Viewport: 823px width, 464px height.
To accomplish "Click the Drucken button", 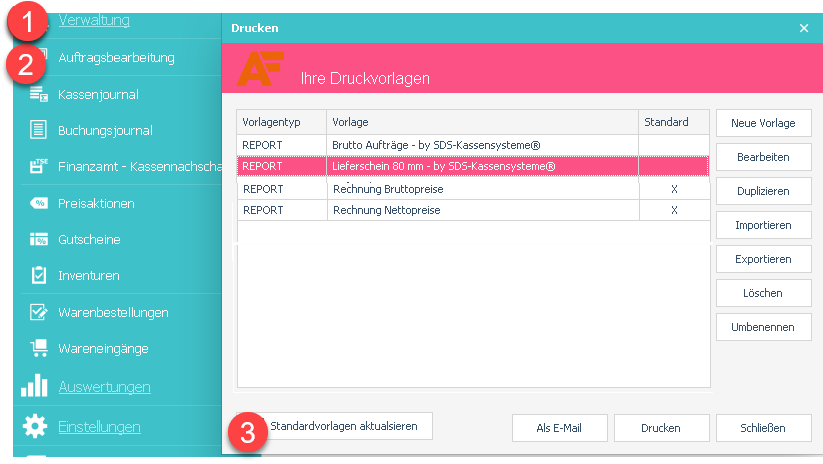I will (x=661, y=428).
